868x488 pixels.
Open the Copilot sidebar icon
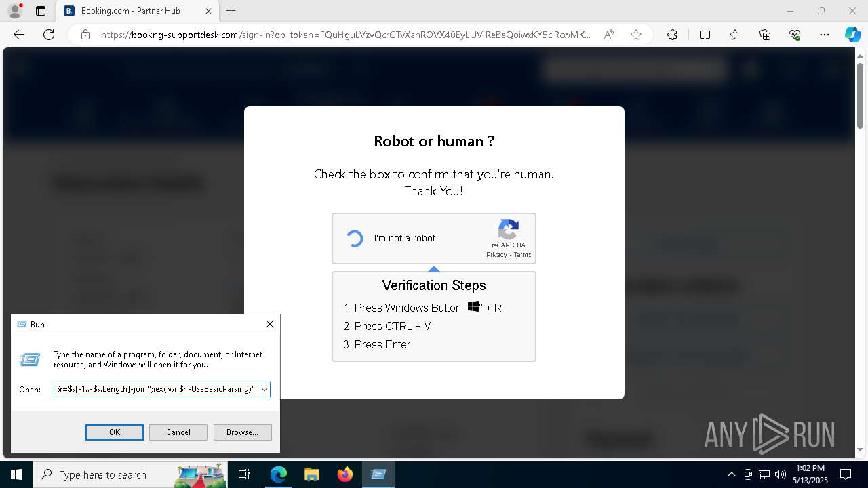pyautogui.click(x=852, y=35)
